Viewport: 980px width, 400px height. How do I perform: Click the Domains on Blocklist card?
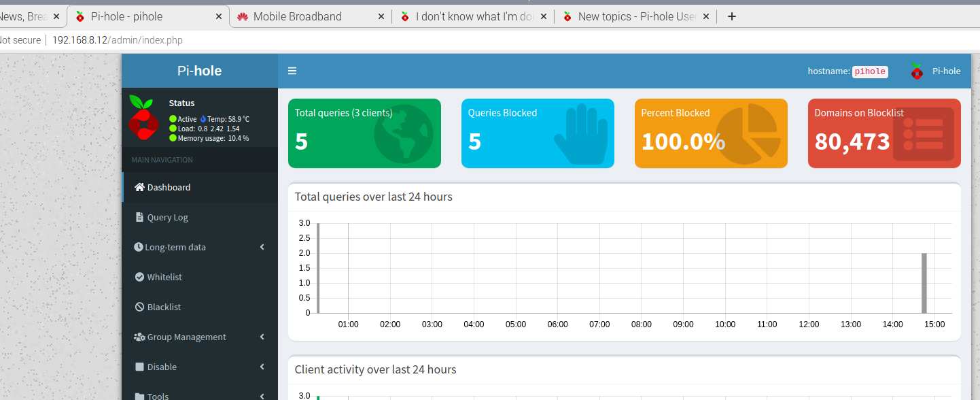click(x=884, y=133)
